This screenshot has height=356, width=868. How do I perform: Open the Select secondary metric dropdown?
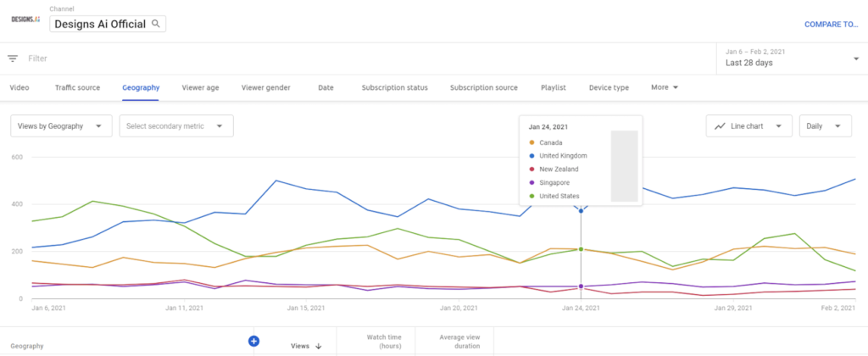(x=175, y=126)
